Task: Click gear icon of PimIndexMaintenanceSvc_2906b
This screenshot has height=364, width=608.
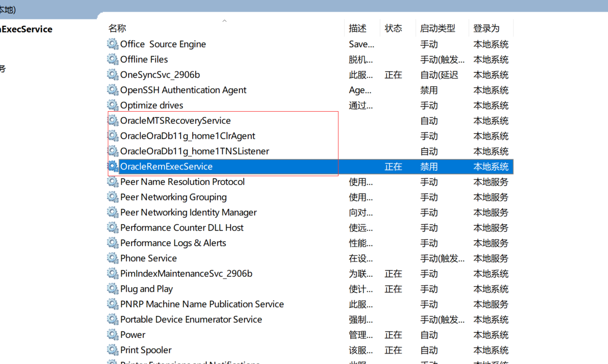Action: [113, 274]
